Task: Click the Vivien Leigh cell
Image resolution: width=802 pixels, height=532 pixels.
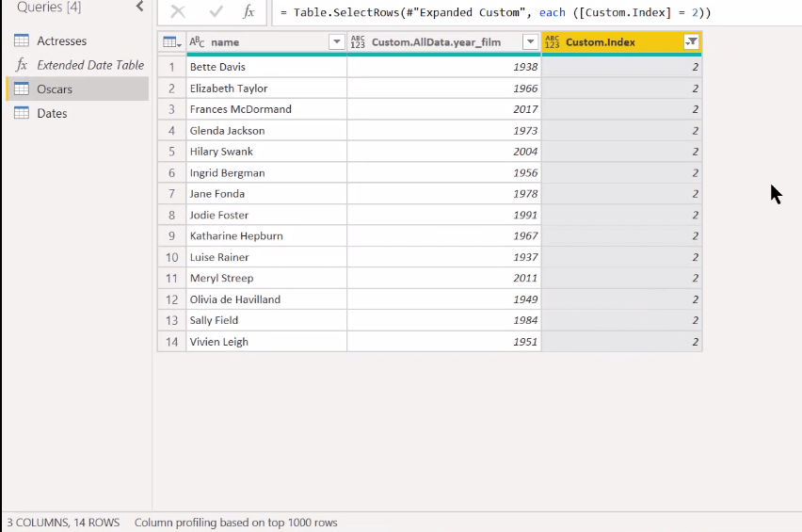Action: 266,342
